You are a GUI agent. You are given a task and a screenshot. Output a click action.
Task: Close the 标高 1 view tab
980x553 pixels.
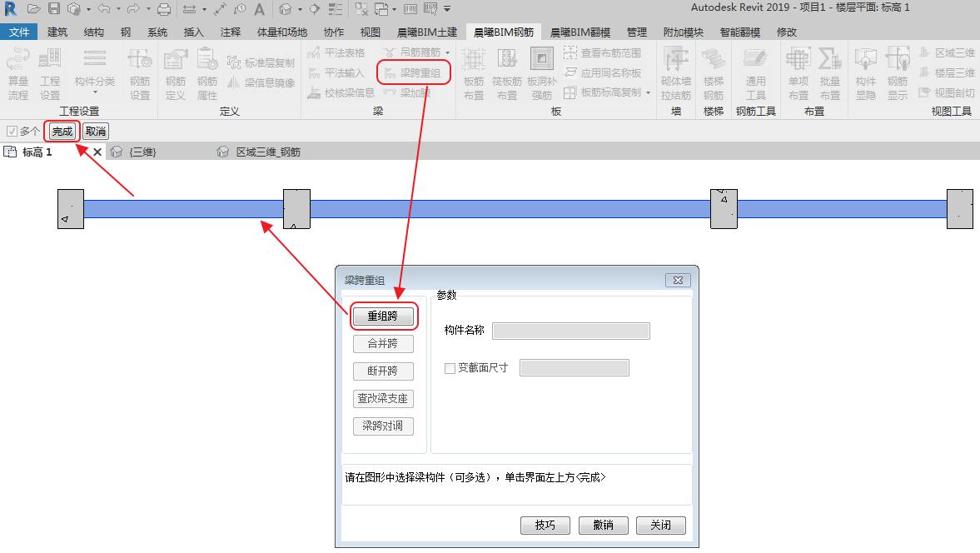point(97,152)
